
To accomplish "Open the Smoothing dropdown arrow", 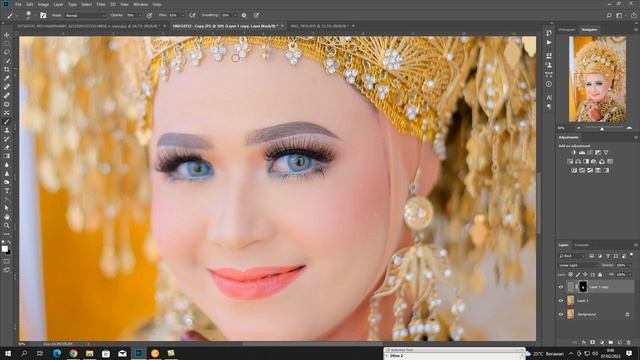I will 236,15.
